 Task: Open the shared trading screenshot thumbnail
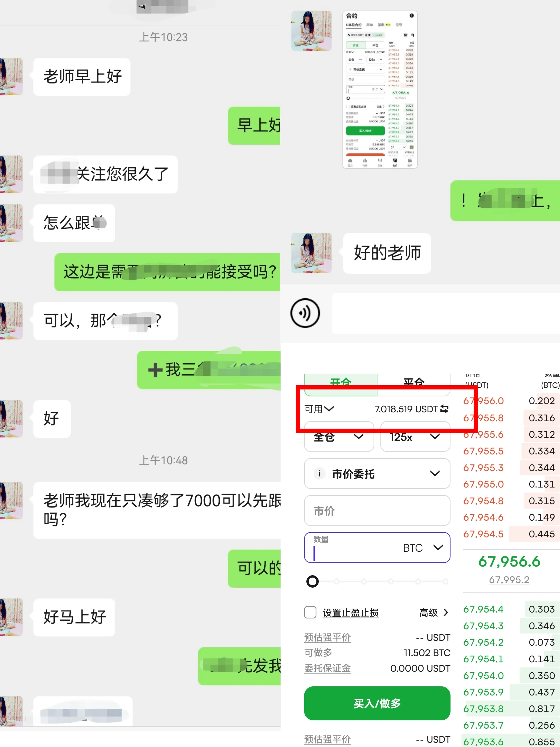(x=380, y=90)
